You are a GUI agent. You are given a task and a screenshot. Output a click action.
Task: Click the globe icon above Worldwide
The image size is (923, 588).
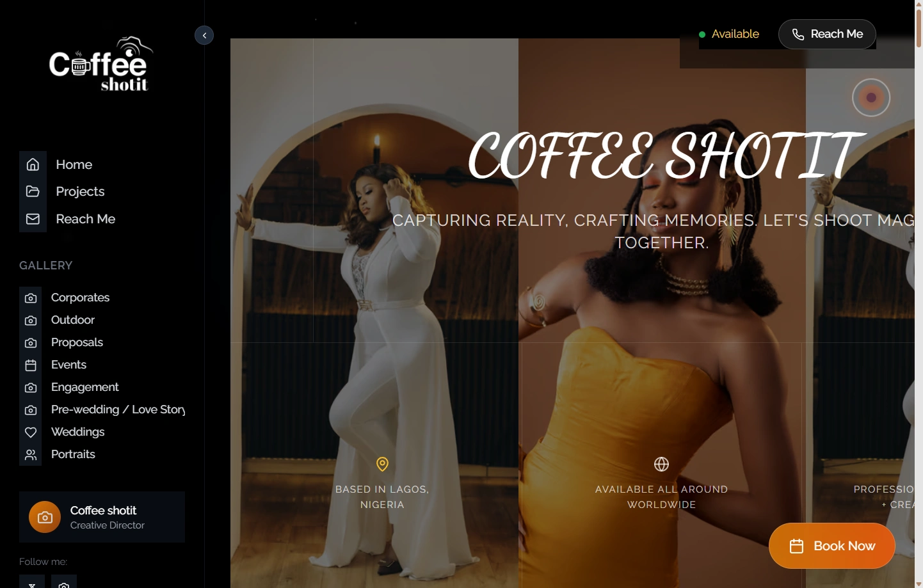(661, 464)
